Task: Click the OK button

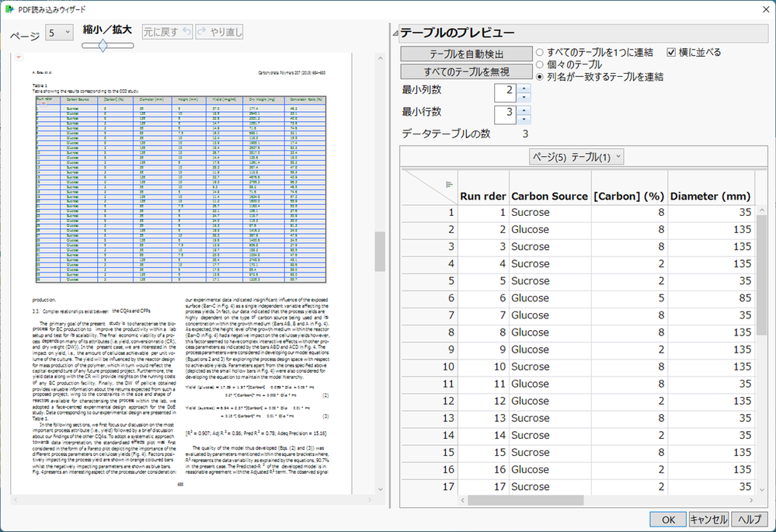Action: click(666, 519)
